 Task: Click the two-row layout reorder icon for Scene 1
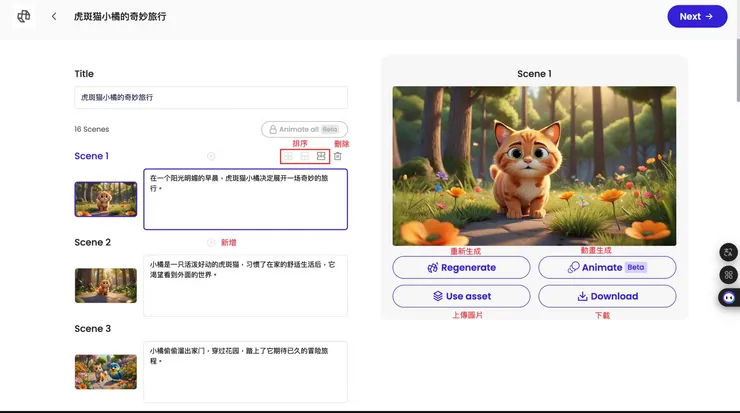(x=305, y=156)
